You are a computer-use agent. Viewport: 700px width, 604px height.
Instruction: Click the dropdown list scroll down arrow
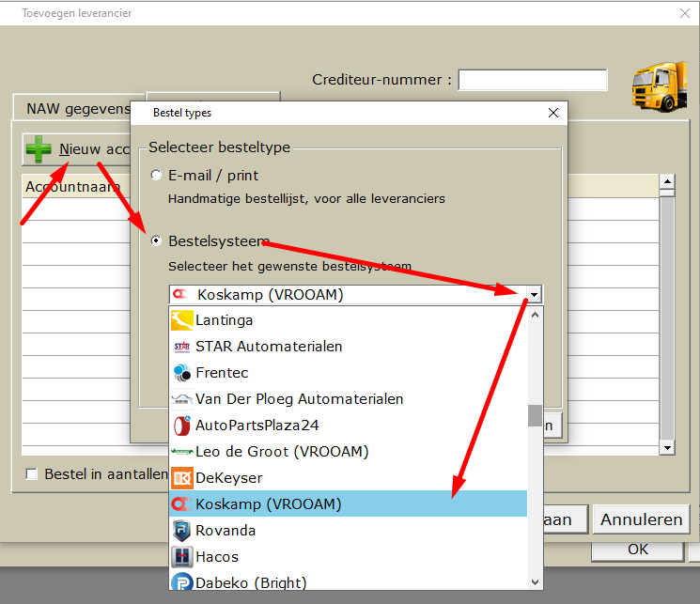[536, 582]
